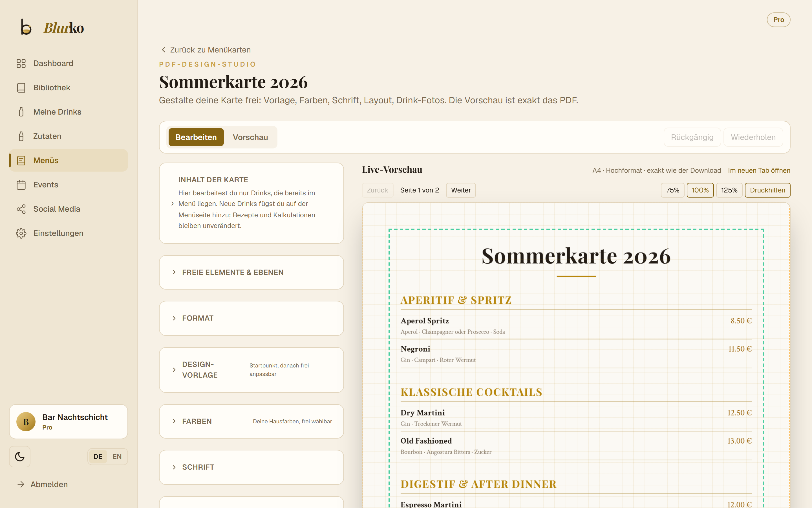Go to next page with Weiter
The image size is (812, 508).
(461, 190)
